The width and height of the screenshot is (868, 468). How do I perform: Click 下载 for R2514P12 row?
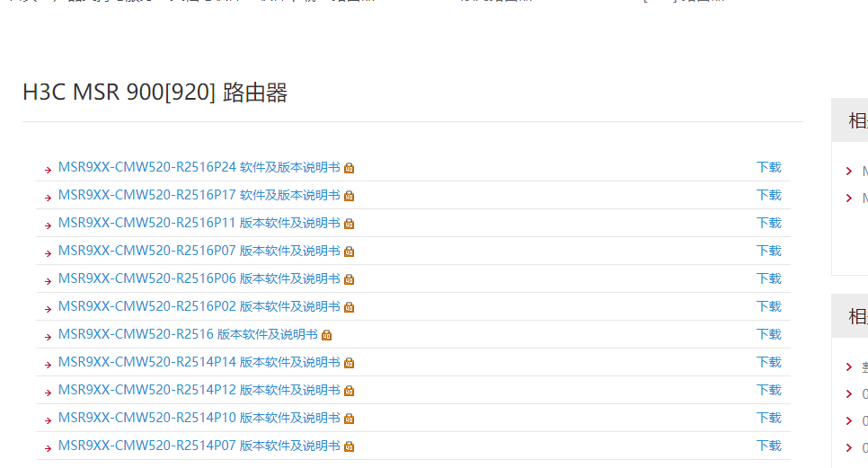pos(769,390)
